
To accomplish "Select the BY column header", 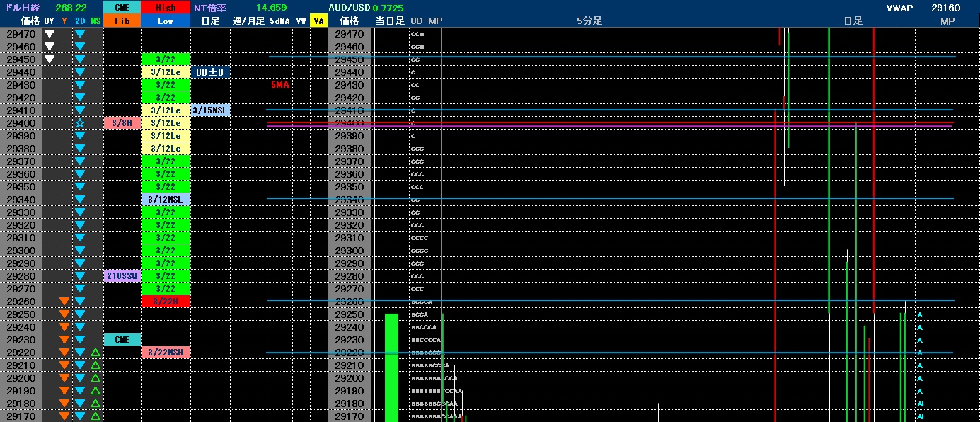I will pyautogui.click(x=49, y=21).
